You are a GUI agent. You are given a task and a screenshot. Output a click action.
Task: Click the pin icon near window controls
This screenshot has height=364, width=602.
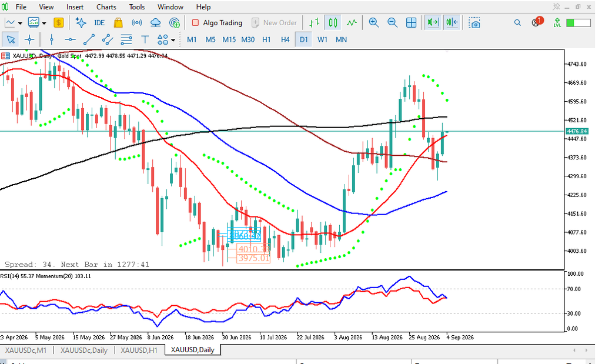pos(556,6)
